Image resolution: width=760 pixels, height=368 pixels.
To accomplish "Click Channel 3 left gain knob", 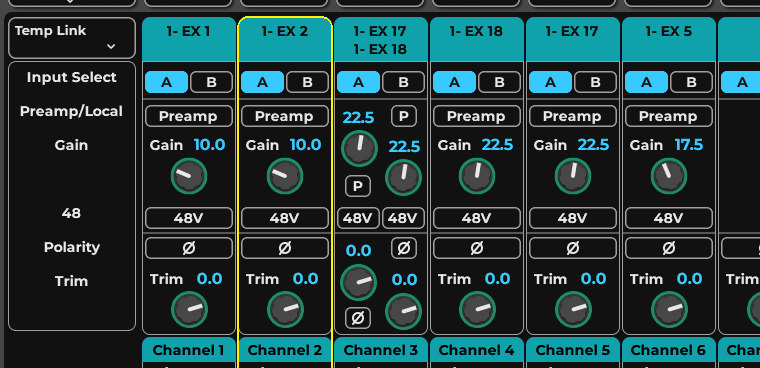I will coord(359,148).
